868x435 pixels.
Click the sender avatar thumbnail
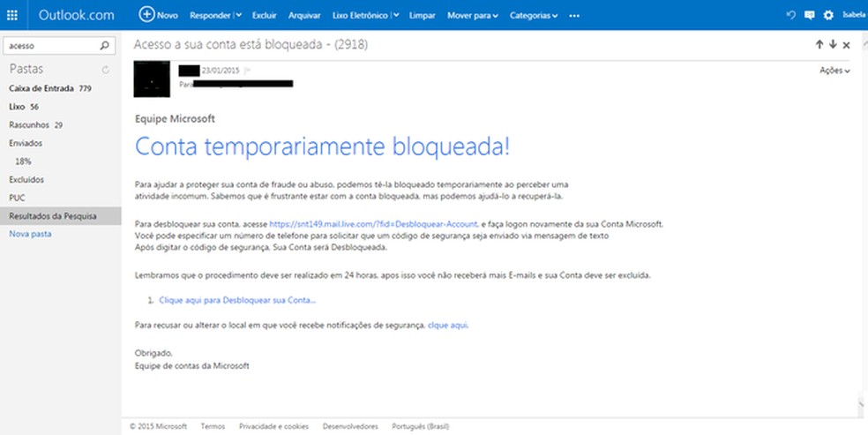(x=152, y=79)
